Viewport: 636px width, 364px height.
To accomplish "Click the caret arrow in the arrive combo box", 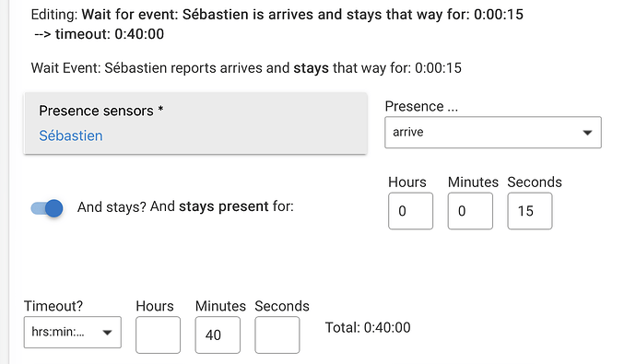I will (x=587, y=133).
